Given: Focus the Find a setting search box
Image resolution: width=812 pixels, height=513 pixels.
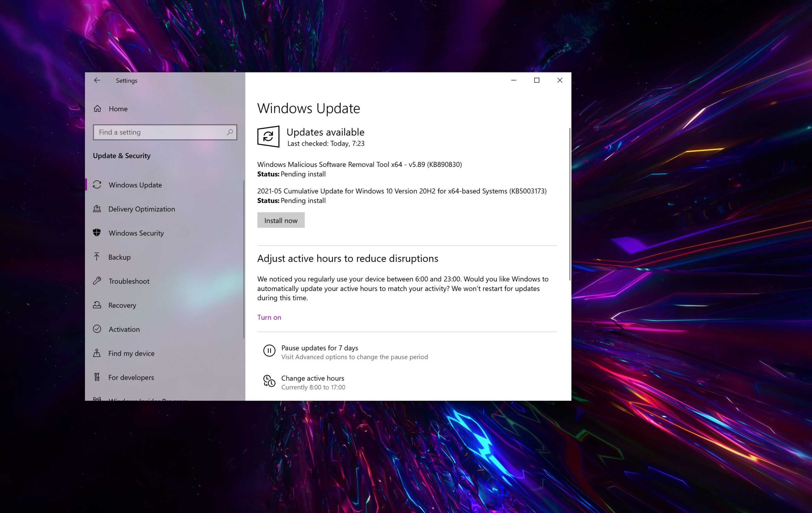Looking at the screenshot, I should pos(165,132).
